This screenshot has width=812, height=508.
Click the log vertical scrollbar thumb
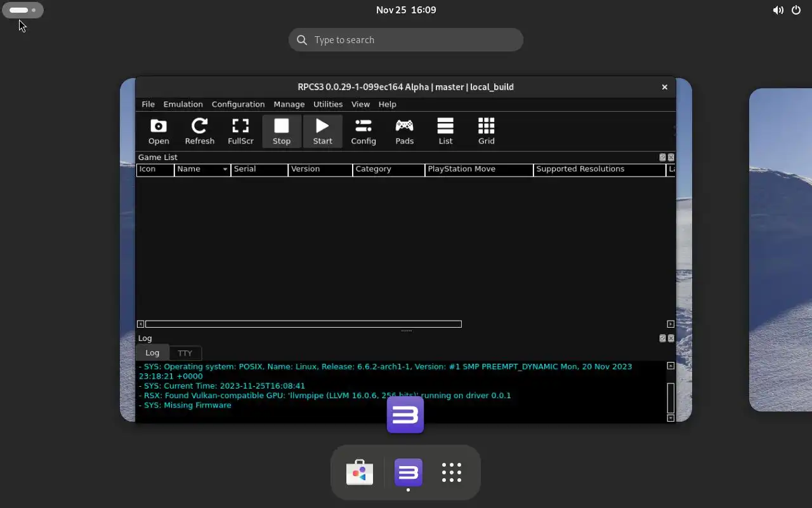[671, 398]
